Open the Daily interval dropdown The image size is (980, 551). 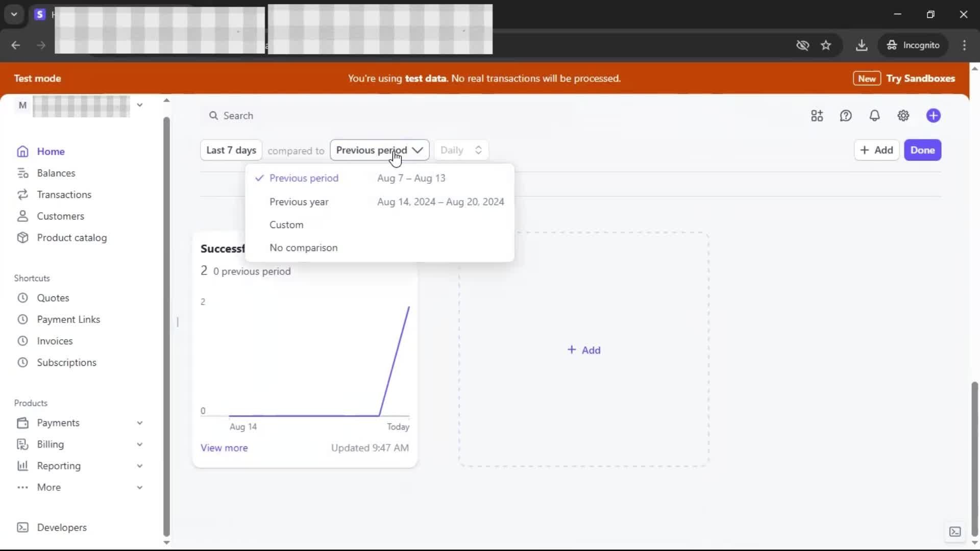coord(461,150)
